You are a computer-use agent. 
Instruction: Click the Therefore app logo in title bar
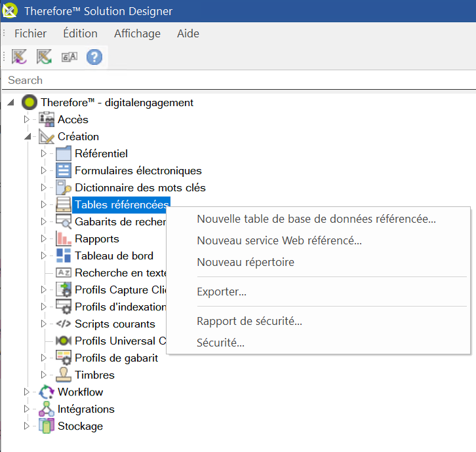pyautogui.click(x=10, y=10)
